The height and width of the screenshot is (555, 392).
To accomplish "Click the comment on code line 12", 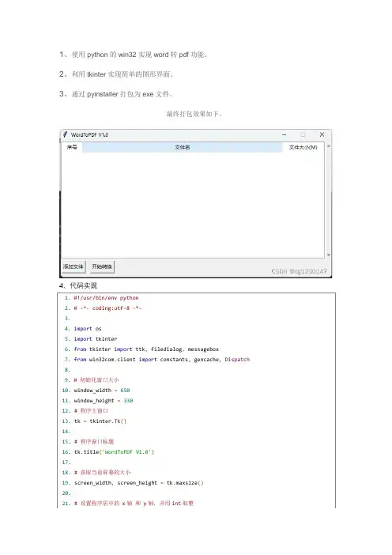I will click(91, 411).
